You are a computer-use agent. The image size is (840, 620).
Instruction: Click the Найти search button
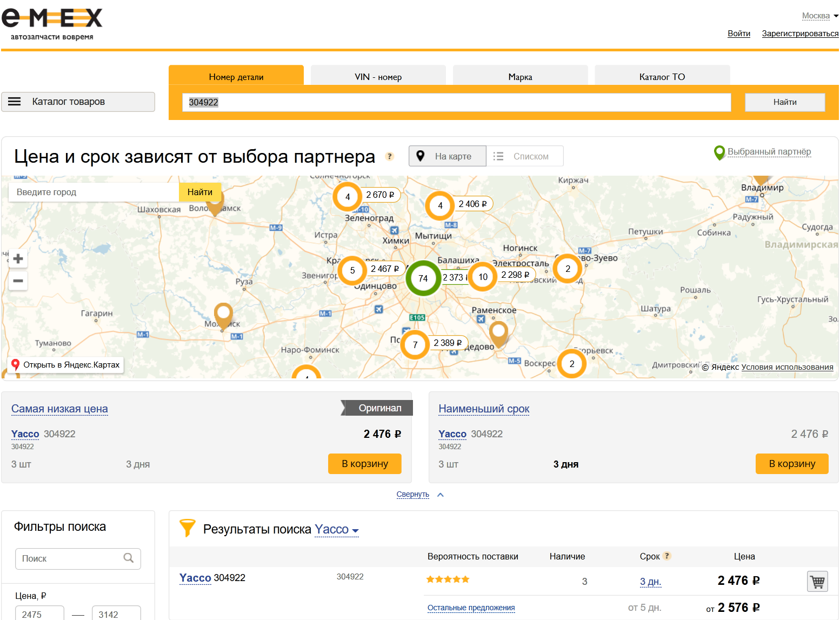(x=785, y=102)
